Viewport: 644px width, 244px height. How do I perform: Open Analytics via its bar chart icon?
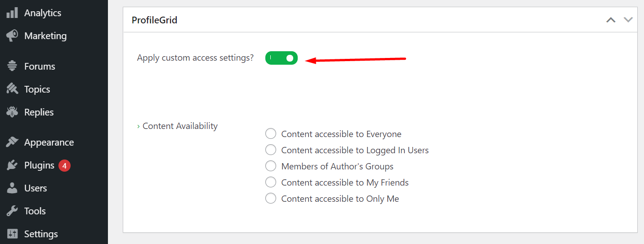pyautogui.click(x=12, y=13)
